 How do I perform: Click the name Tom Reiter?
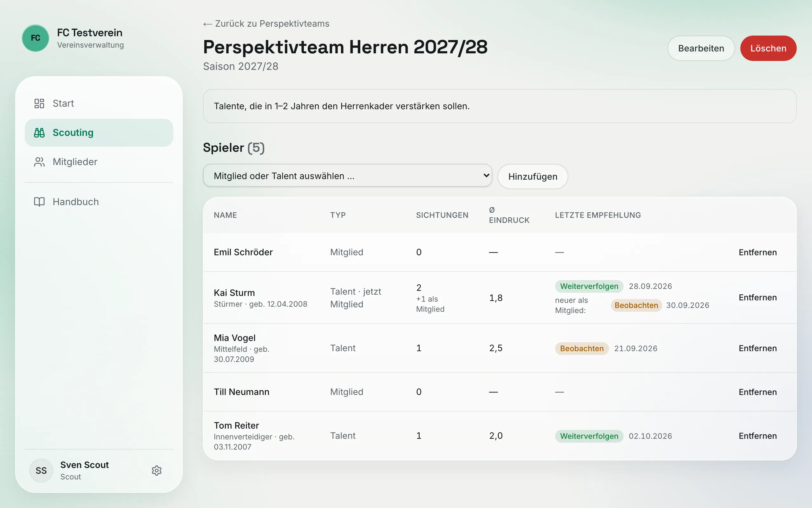tap(236, 425)
